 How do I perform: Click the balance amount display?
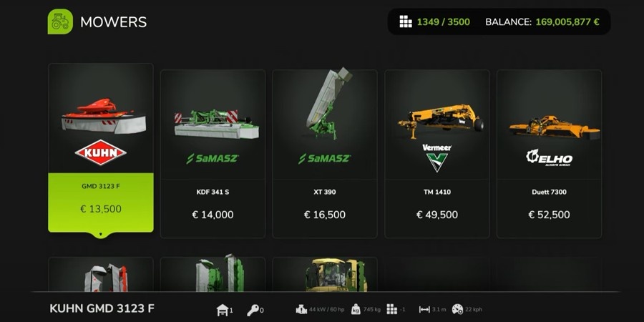tap(567, 21)
